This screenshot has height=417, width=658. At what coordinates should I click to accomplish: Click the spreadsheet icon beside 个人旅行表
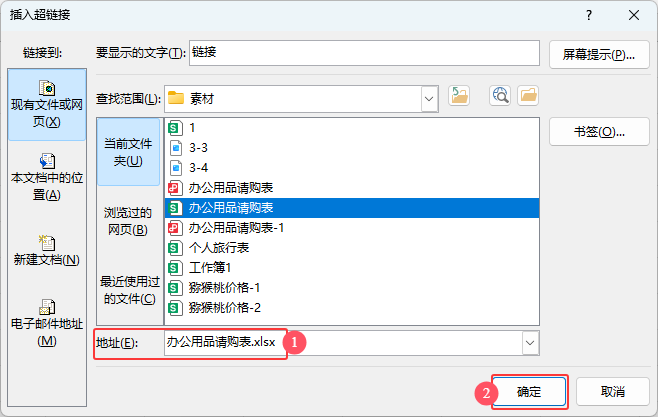point(175,248)
